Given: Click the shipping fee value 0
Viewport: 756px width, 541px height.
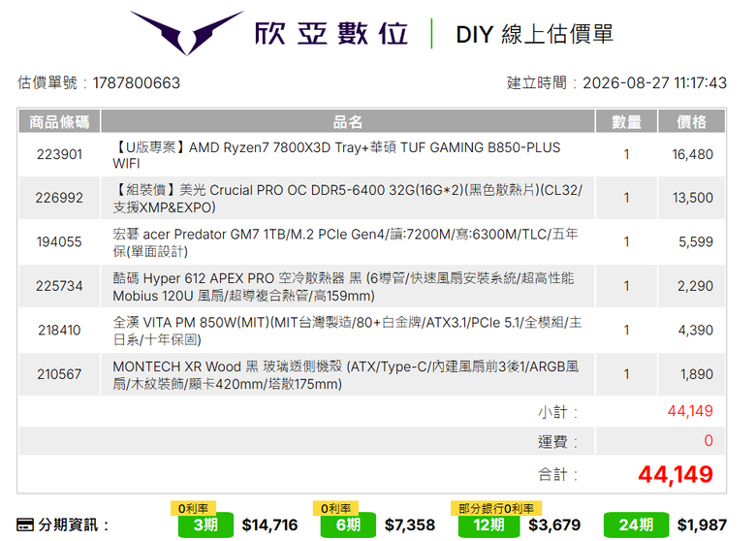Looking at the screenshot, I should point(709,441).
